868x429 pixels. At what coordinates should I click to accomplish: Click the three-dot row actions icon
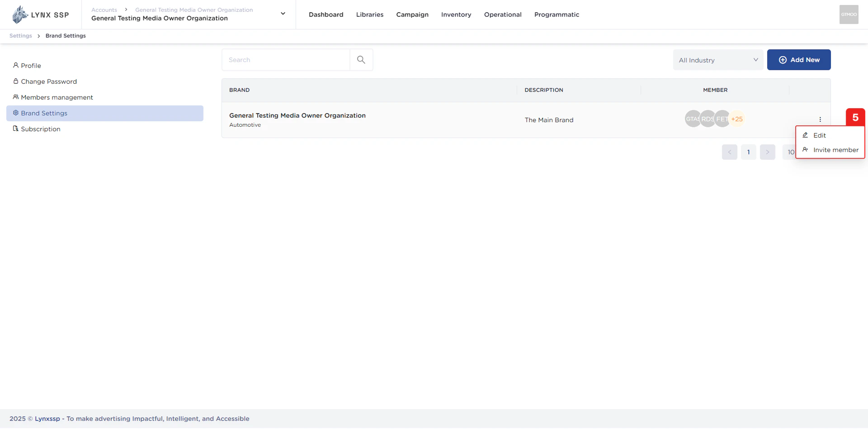(820, 119)
